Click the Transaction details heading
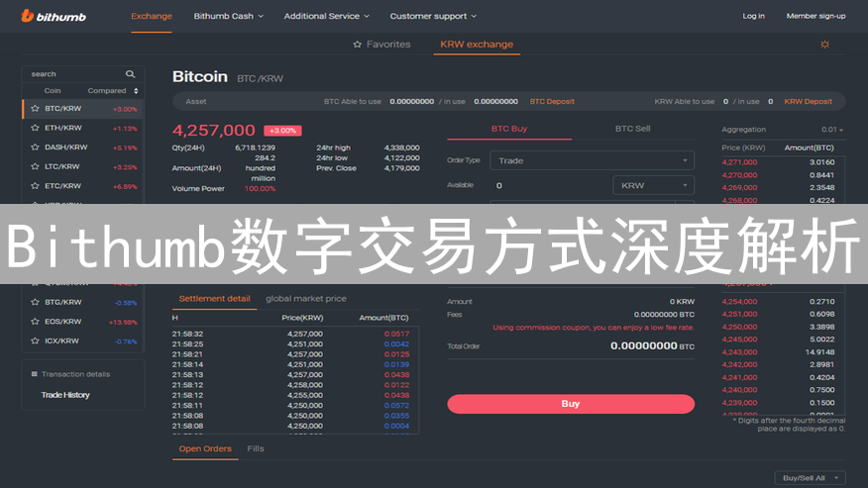 [76, 374]
